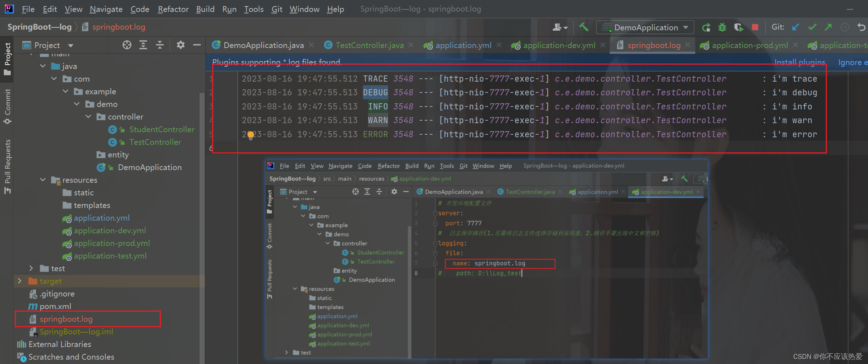Screen dimensions: 868x364
Task: Expand all in Project panel
Action: point(143,45)
